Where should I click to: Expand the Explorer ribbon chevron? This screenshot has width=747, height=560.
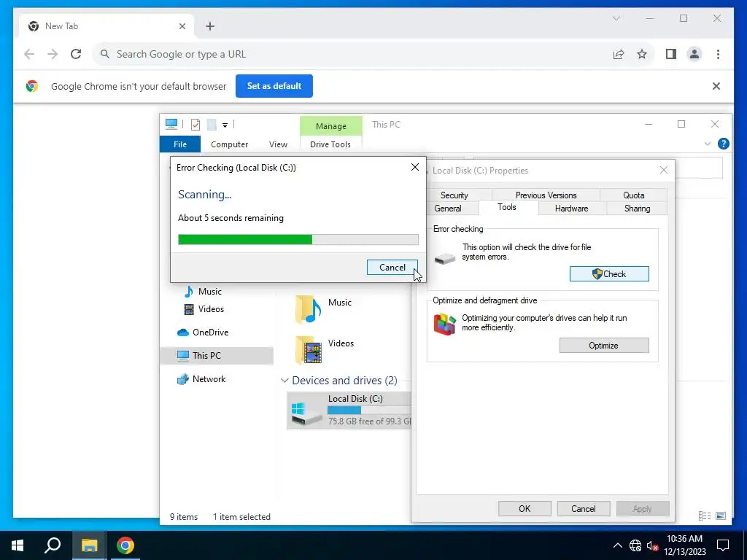708,144
